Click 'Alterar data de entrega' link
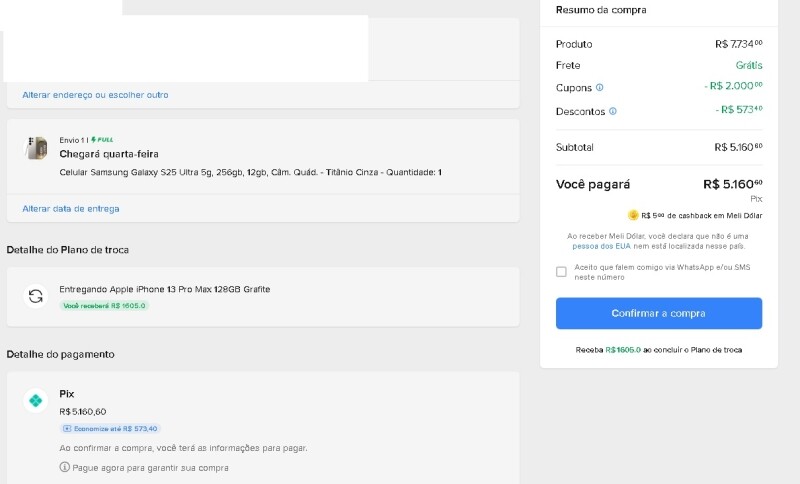This screenshot has width=800, height=484. coord(71,209)
